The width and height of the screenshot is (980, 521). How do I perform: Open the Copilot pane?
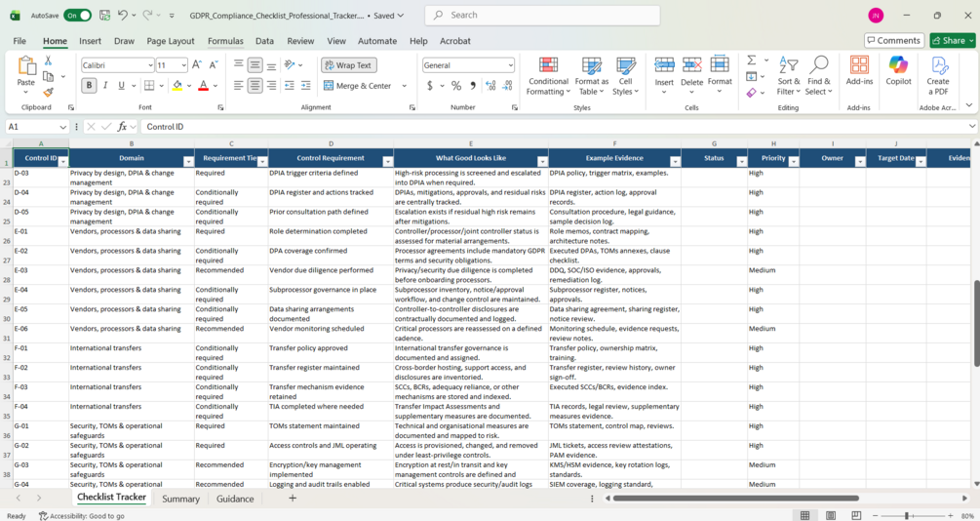pos(898,70)
